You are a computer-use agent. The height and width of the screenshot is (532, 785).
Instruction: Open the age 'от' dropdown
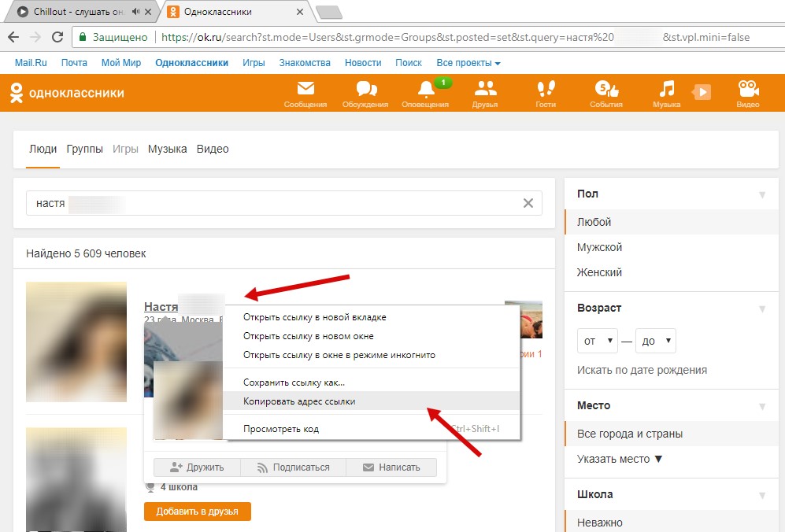tap(597, 341)
